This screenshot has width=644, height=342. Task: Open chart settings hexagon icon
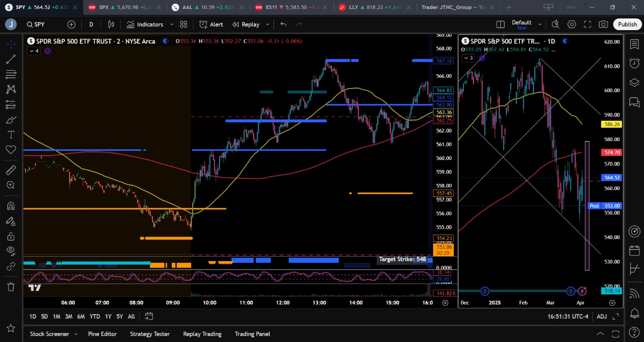pyautogui.click(x=572, y=25)
